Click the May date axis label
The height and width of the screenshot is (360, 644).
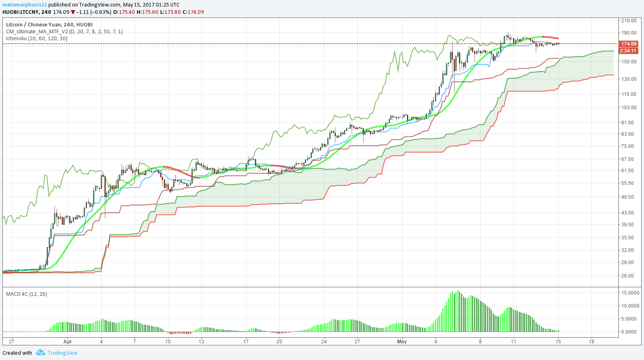pos(402,341)
